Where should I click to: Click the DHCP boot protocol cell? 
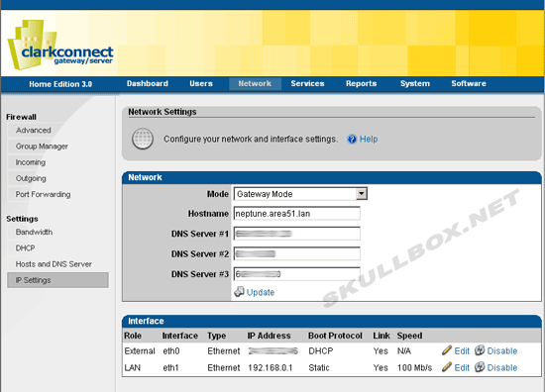pos(320,351)
